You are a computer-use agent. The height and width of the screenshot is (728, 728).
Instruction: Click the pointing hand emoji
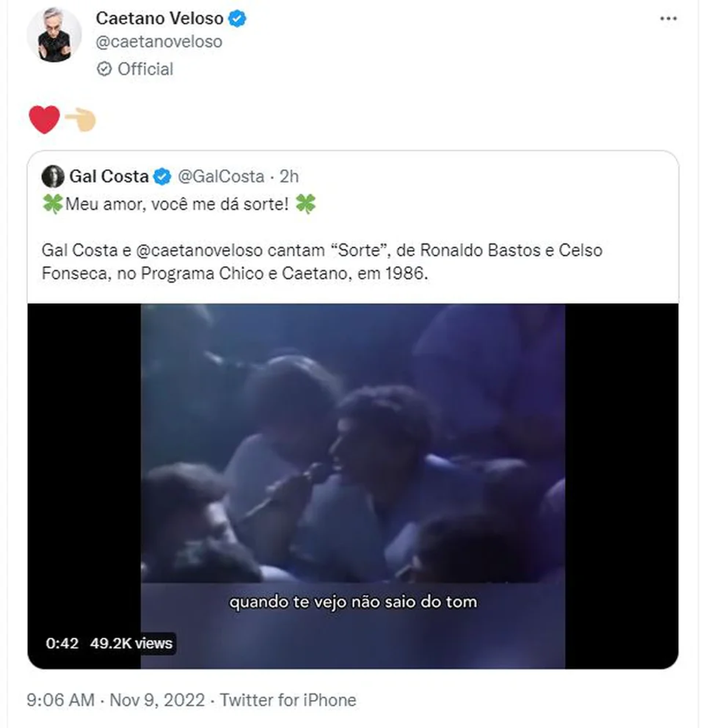tap(80, 120)
